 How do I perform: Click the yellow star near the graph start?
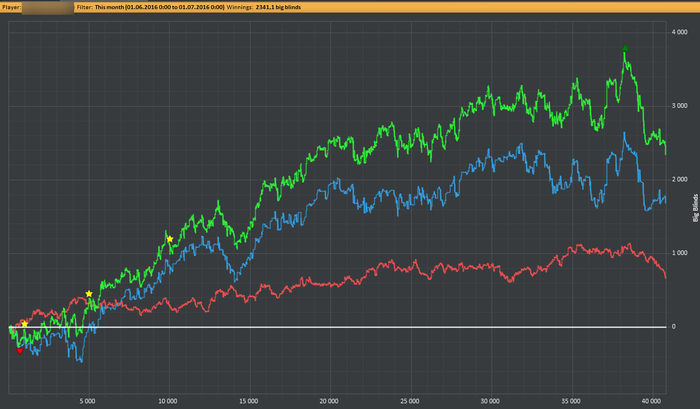pyautogui.click(x=25, y=324)
